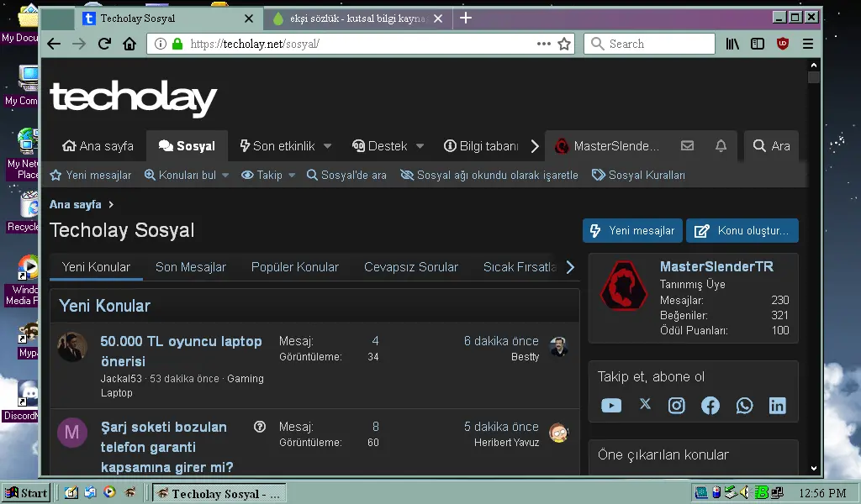The image size is (861, 504).
Task: Open Techolay's YouTube channel icon
Action: (x=611, y=406)
